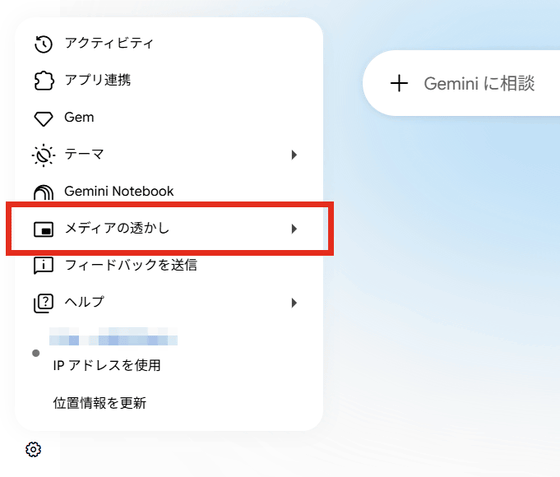The width and height of the screenshot is (560, 477).
Task: Open settings via the gear icon
Action: [33, 449]
